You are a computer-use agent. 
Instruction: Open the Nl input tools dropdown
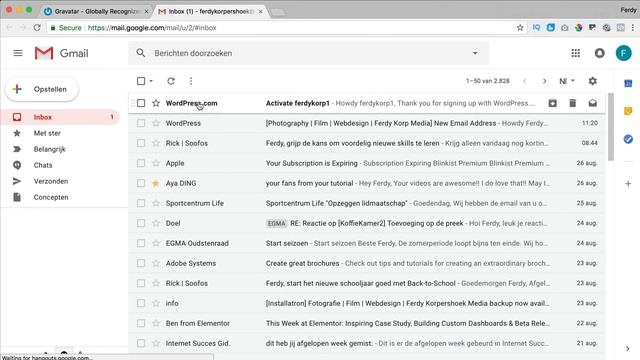(567, 81)
